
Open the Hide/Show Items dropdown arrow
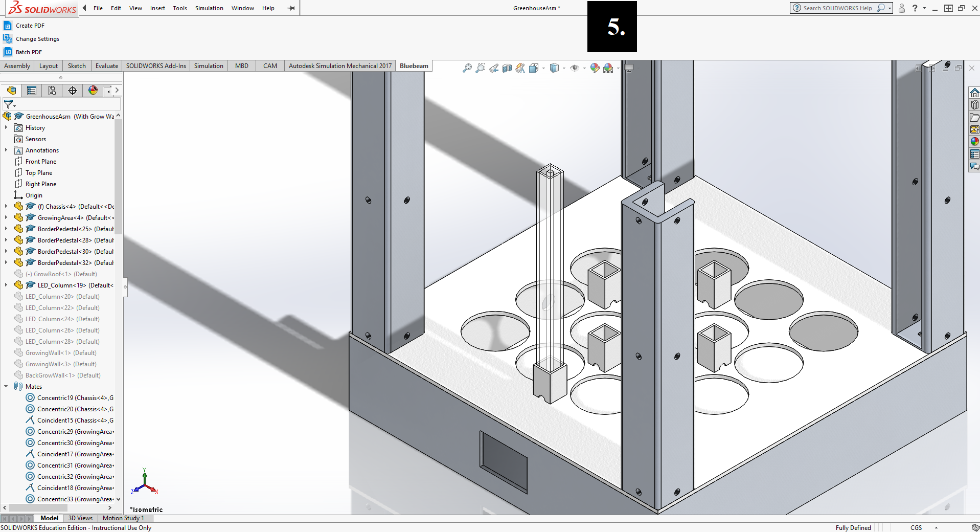tap(584, 68)
